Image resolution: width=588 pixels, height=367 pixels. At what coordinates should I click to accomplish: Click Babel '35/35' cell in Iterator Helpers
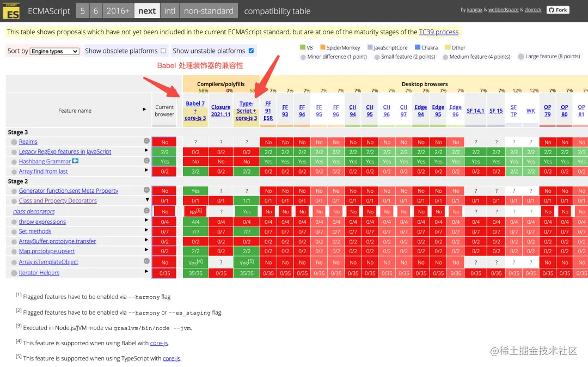[x=195, y=273]
